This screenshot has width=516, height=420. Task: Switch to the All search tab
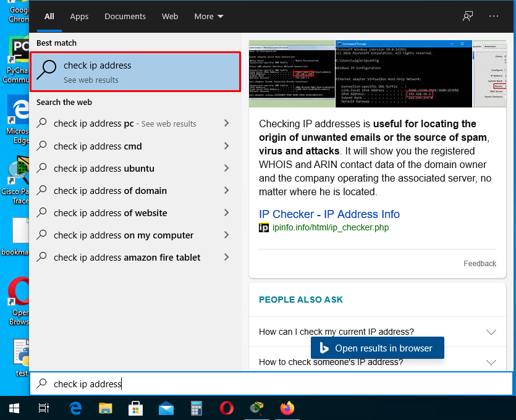click(x=49, y=17)
